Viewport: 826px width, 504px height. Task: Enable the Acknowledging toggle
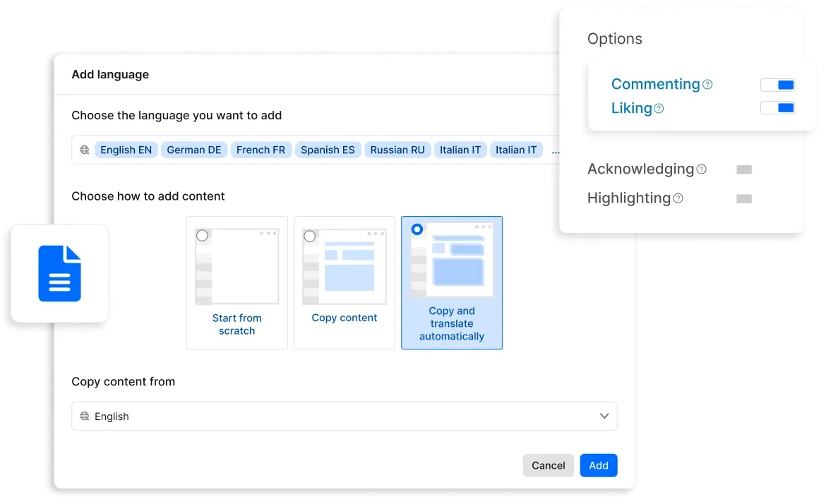pyautogui.click(x=744, y=169)
